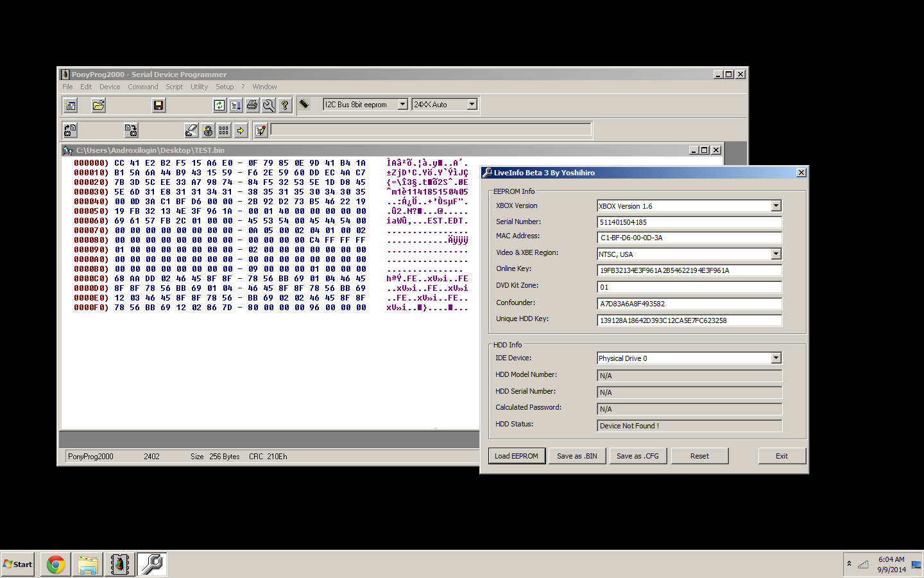Maximize the TEST.bin child window
The height and width of the screenshot is (578, 924).
click(x=705, y=150)
